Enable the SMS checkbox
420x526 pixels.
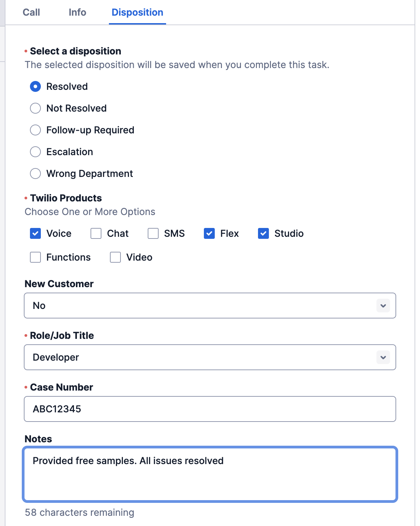(153, 233)
